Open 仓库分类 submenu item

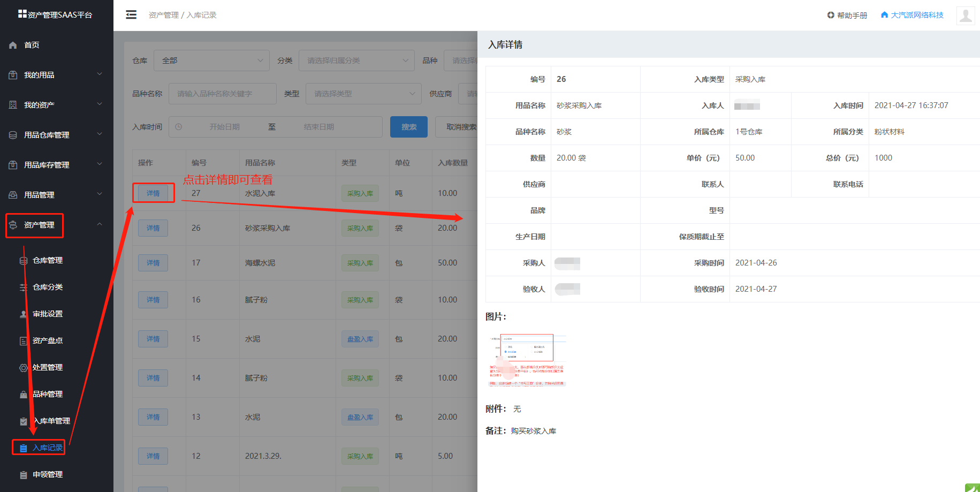tap(48, 287)
